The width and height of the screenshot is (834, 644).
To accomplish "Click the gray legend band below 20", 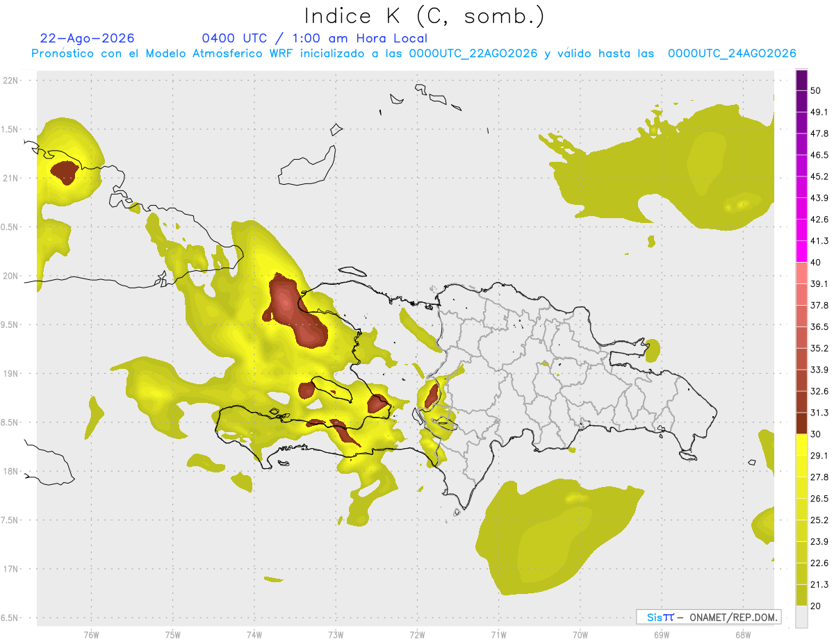I will tap(801, 617).
